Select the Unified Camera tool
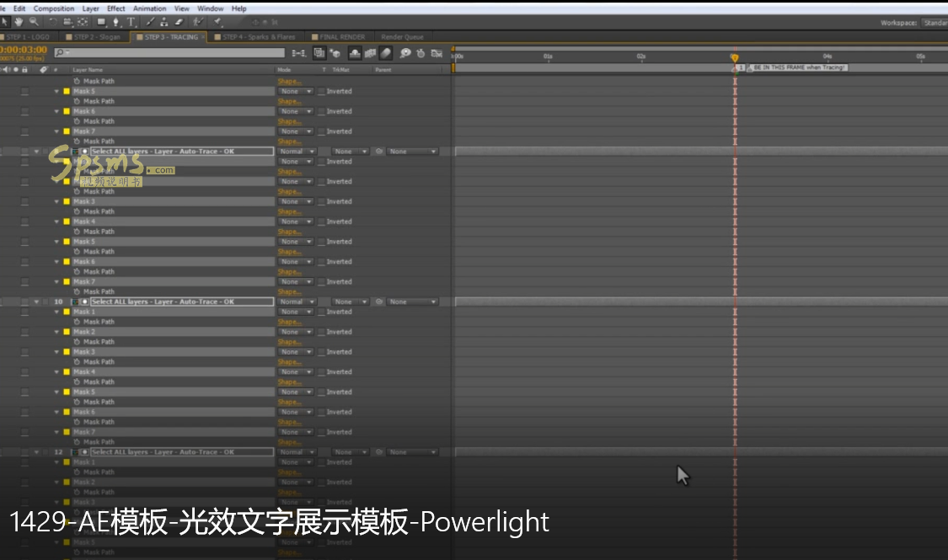Viewport: 948px width, 560px height. (67, 22)
